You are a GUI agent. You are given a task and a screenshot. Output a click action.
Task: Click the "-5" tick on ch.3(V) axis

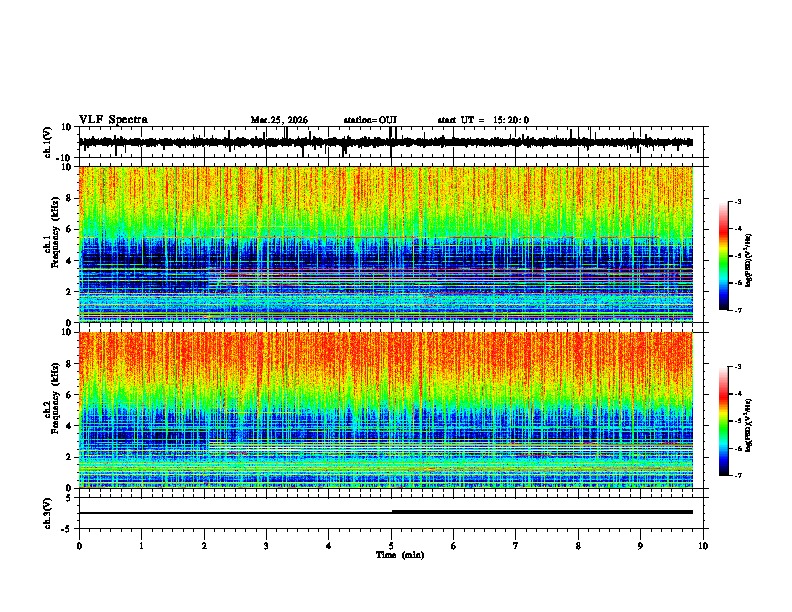(x=67, y=529)
